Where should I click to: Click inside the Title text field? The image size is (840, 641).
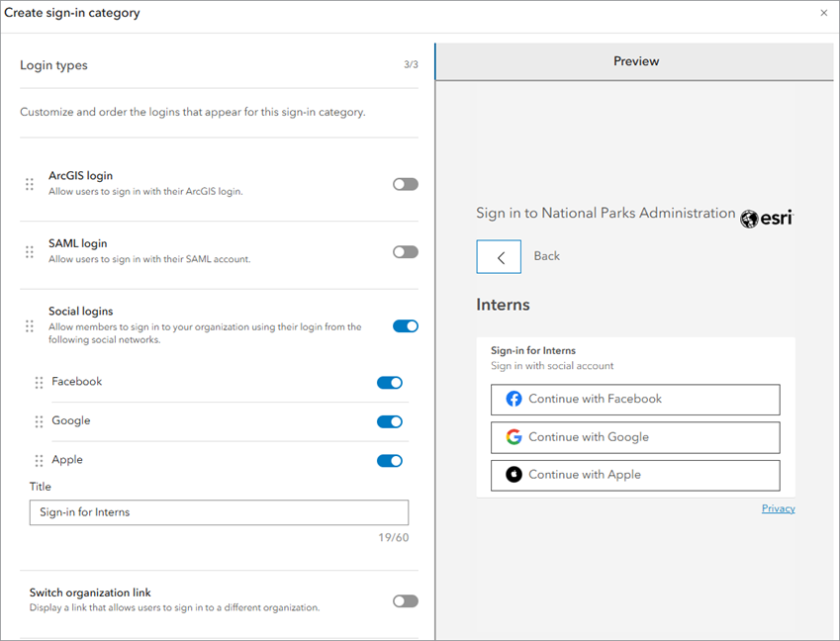pyautogui.click(x=218, y=512)
